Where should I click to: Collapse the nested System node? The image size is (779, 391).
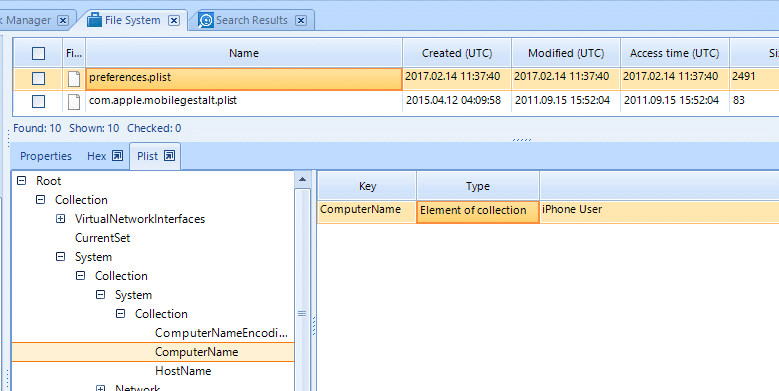pos(100,295)
